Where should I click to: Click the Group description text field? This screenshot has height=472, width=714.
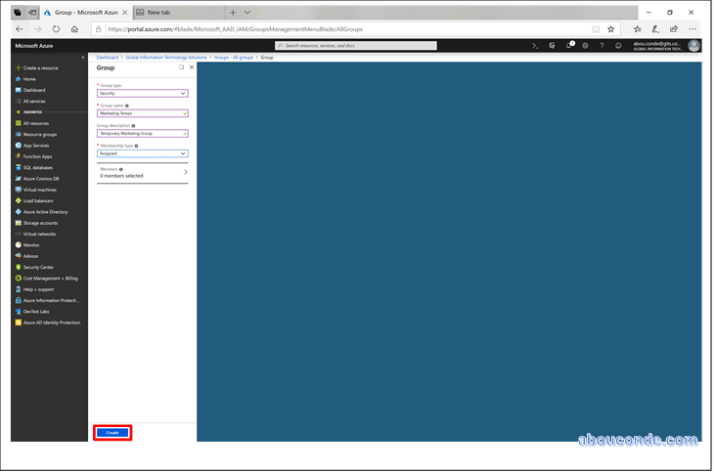click(x=142, y=133)
